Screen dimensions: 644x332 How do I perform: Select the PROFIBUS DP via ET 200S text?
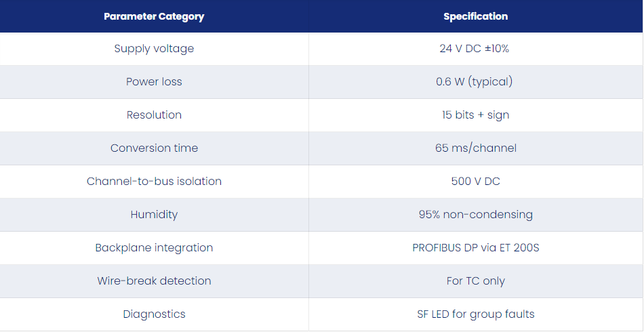pos(476,248)
